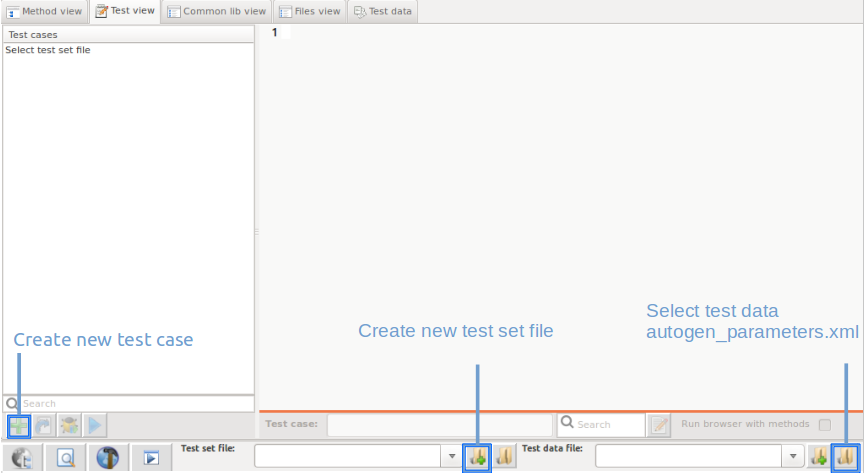864x473 pixels.
Task: Click the green plus create test case icon
Action: (19, 426)
